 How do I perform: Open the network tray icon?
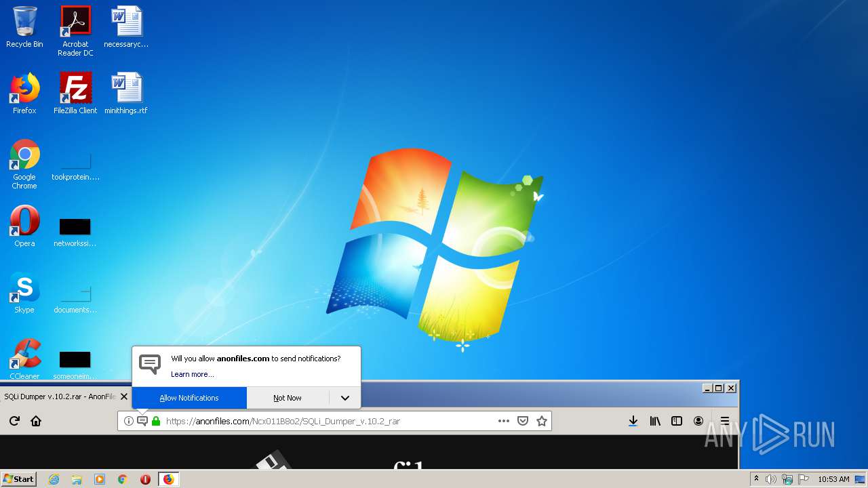[787, 479]
